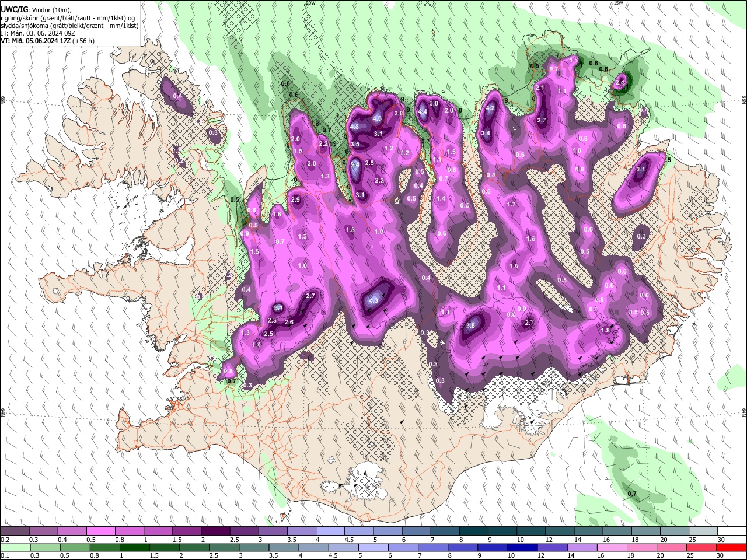Click the '0.2' label in the snow legend

click(5, 540)
